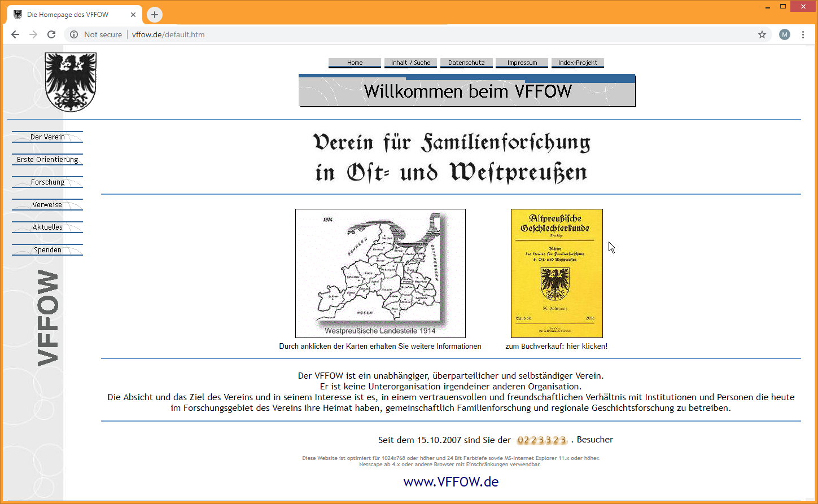Screen dimensions: 818x504
Task: Open Inhalt / Suche from the top navigation
Action: 410,63
